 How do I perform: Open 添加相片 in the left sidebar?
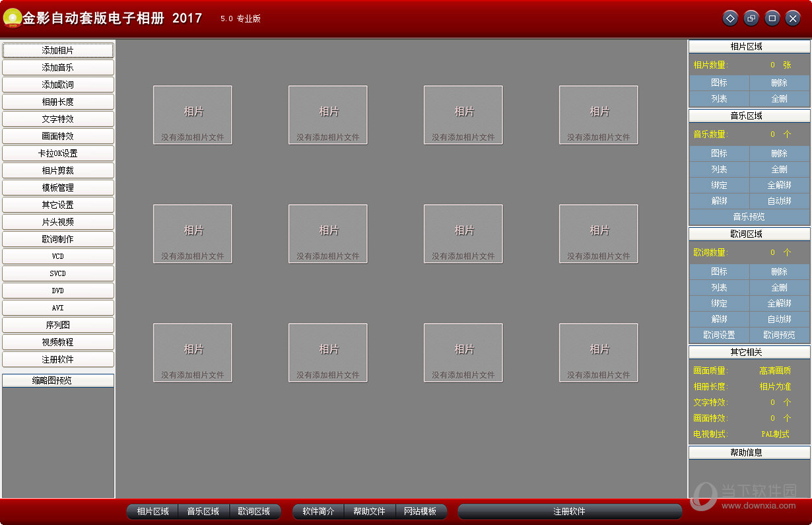point(58,50)
